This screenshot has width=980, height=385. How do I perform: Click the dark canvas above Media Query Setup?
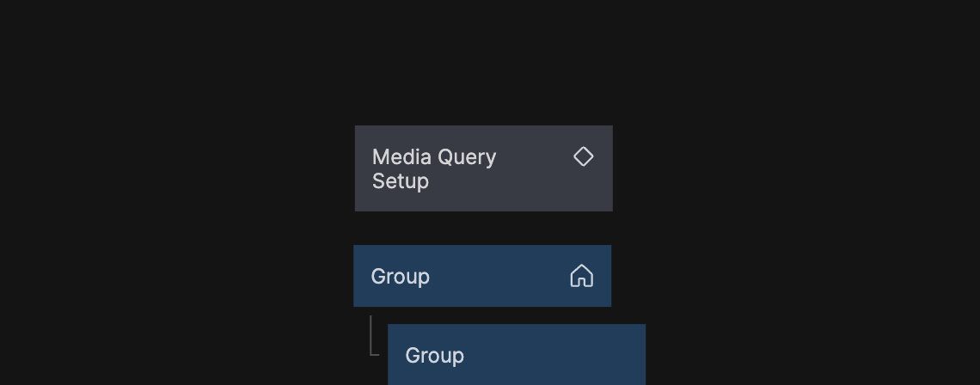[x=483, y=69]
